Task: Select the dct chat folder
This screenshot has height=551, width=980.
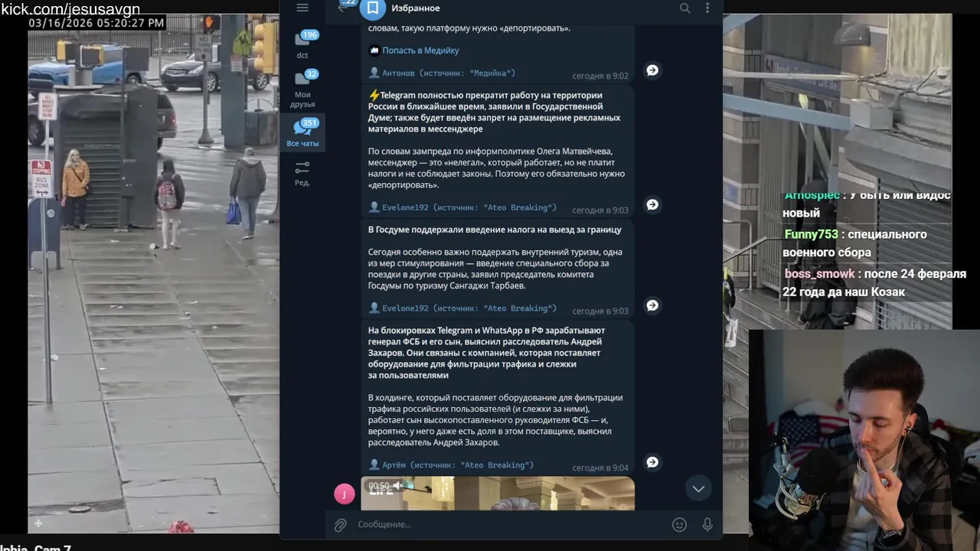Action: [303, 44]
